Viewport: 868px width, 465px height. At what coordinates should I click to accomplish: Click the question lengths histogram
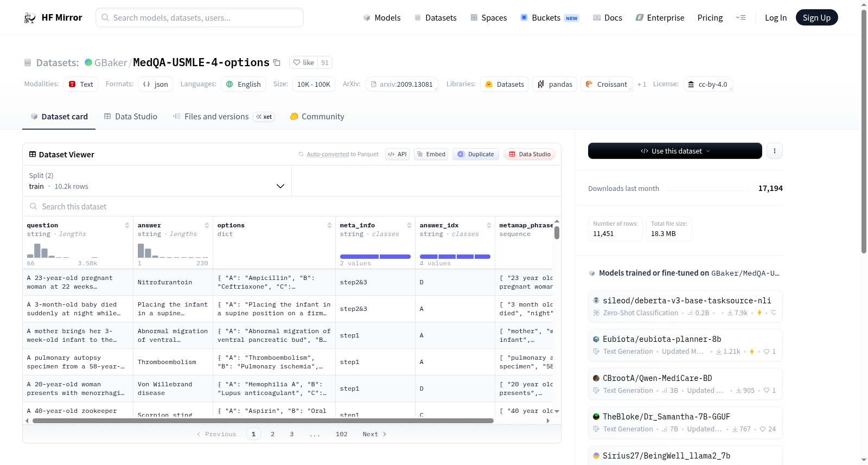pyautogui.click(x=62, y=250)
